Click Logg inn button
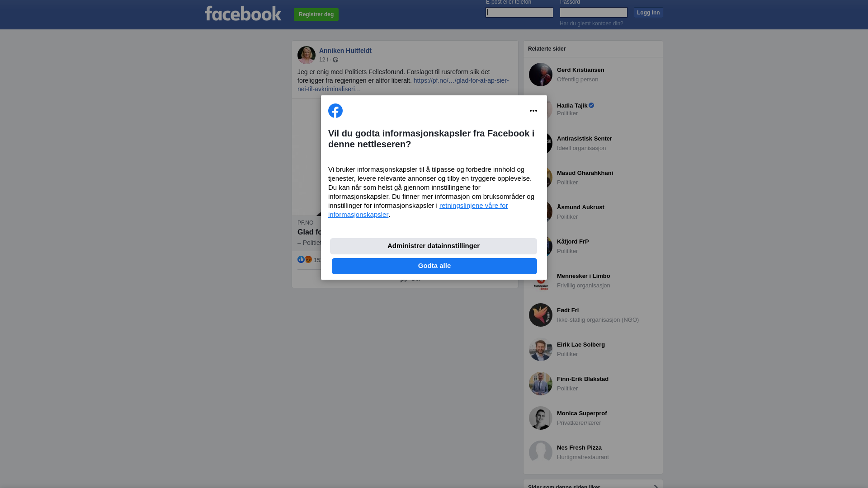Viewport: 868px width, 488px height. (x=648, y=13)
